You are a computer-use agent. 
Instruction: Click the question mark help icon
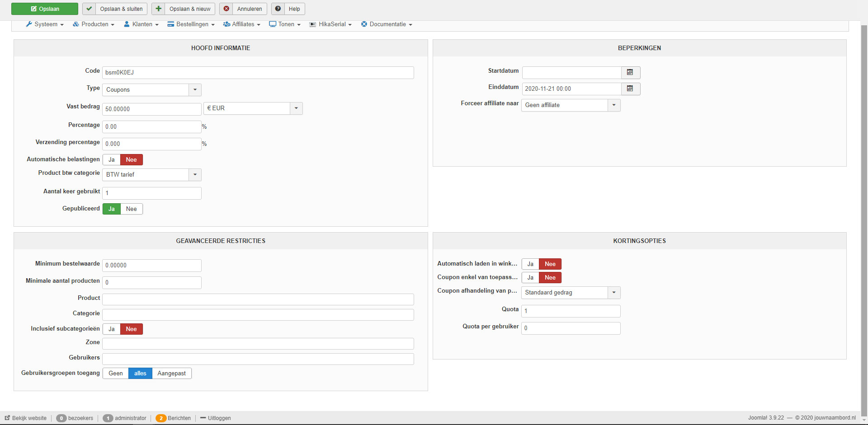point(278,9)
